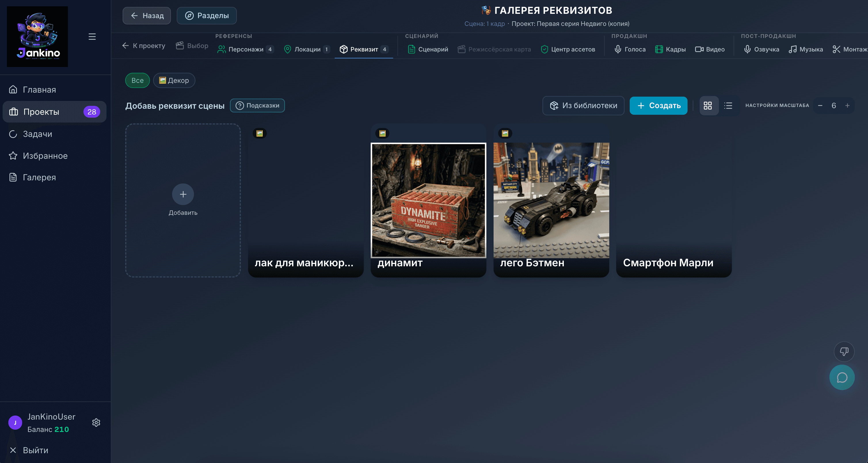
Task: Return via К проекту link
Action: coord(144,46)
